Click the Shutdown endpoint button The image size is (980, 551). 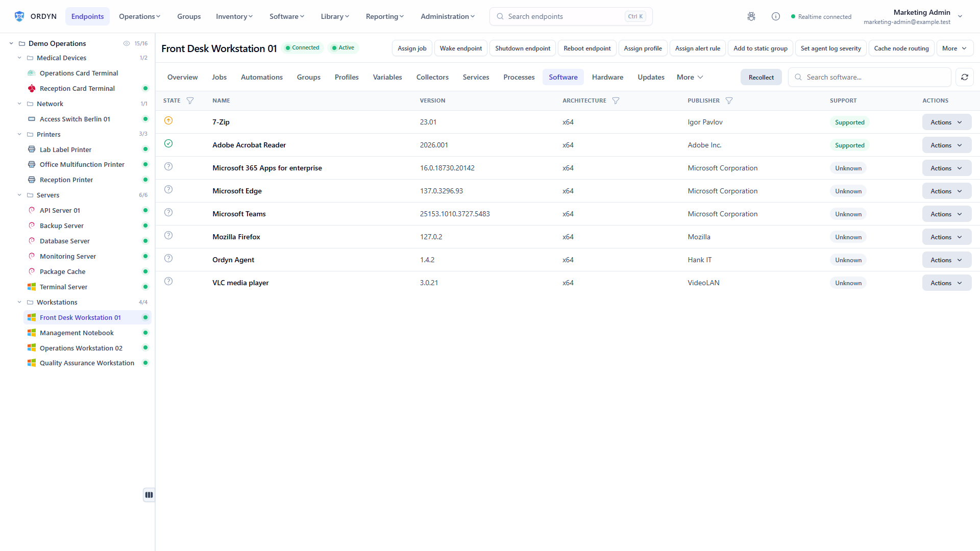[x=523, y=48]
